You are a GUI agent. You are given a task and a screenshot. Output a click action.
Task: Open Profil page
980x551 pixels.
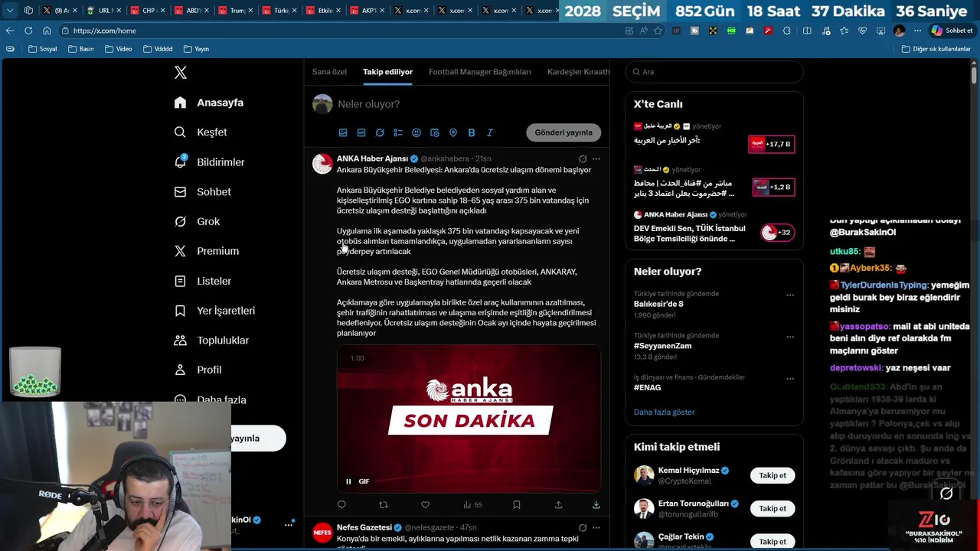pyautogui.click(x=198, y=370)
